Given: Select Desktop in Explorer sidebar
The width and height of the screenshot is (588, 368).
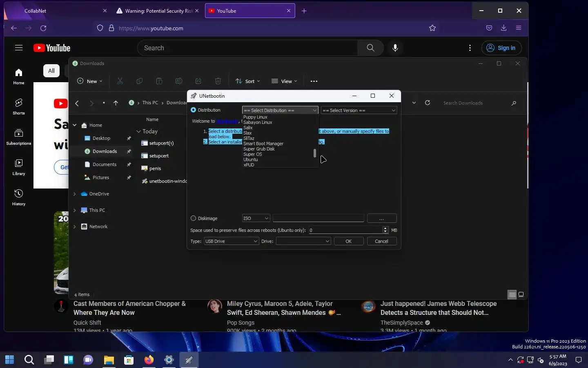Looking at the screenshot, I should tap(101, 138).
